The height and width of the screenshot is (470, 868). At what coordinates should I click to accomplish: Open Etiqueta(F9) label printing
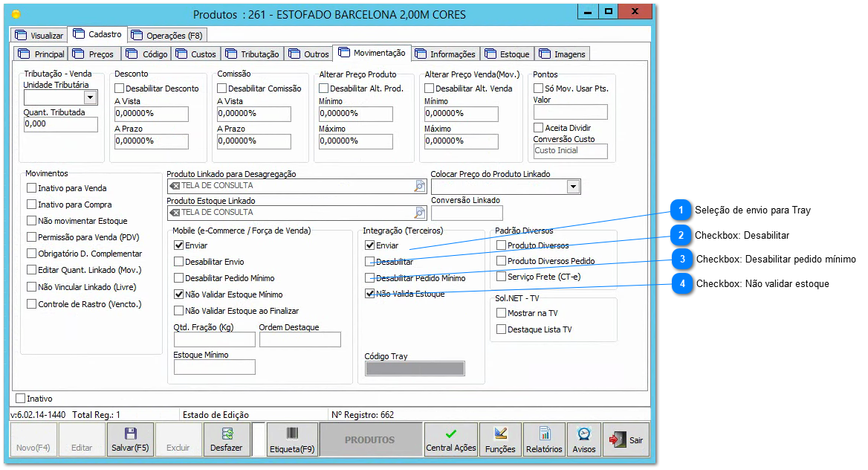click(x=291, y=439)
